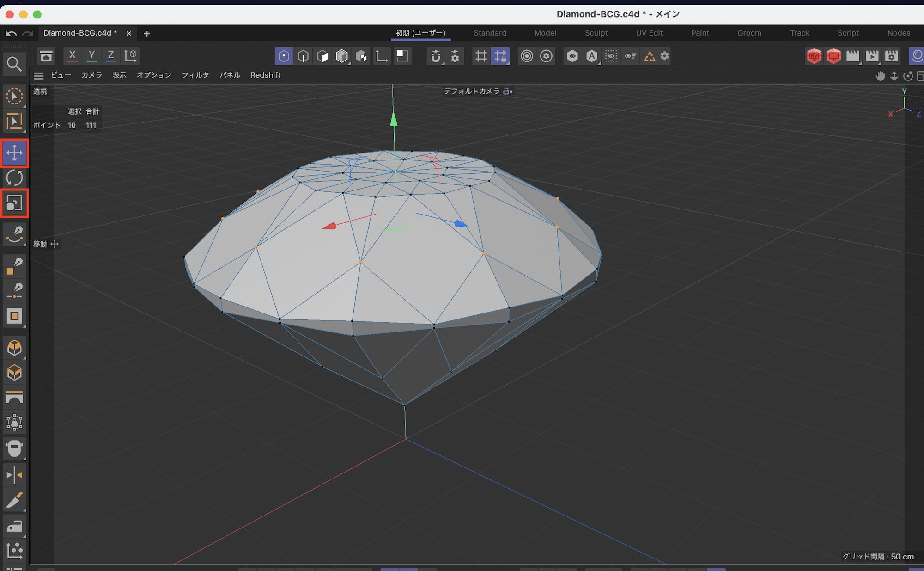The image size is (924, 571).
Task: Close the Diamond-BCG.c4d document tab
Action: (x=129, y=33)
